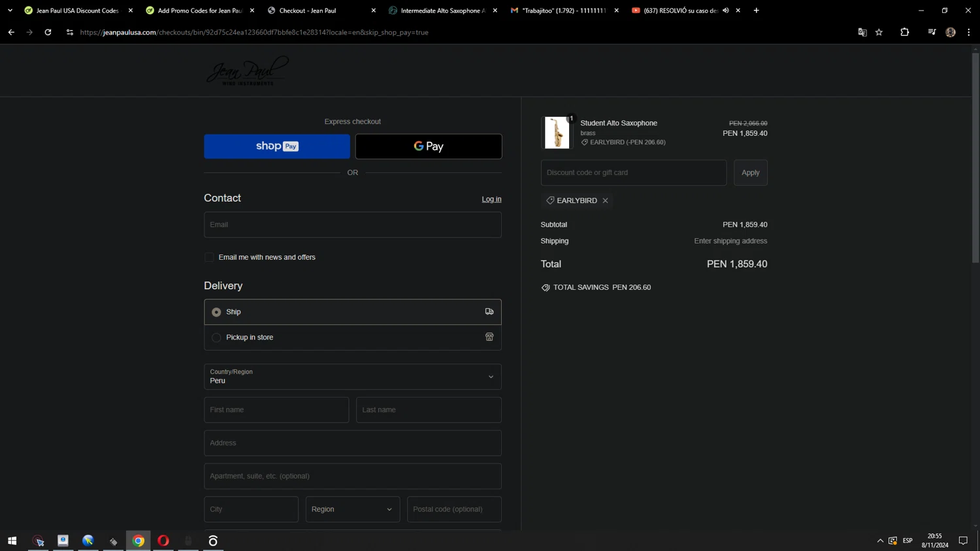Open Google Chrome from the taskbar
This screenshot has height=551, width=980.
[139, 541]
